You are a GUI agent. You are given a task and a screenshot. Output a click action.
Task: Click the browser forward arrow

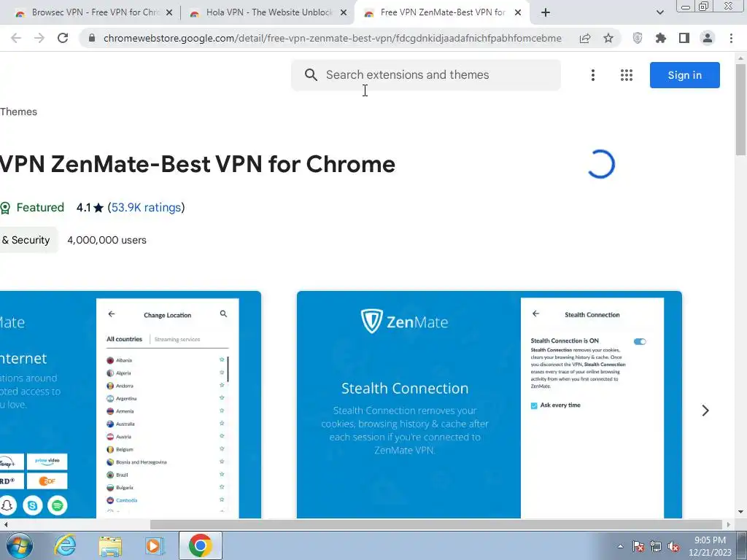(x=39, y=38)
